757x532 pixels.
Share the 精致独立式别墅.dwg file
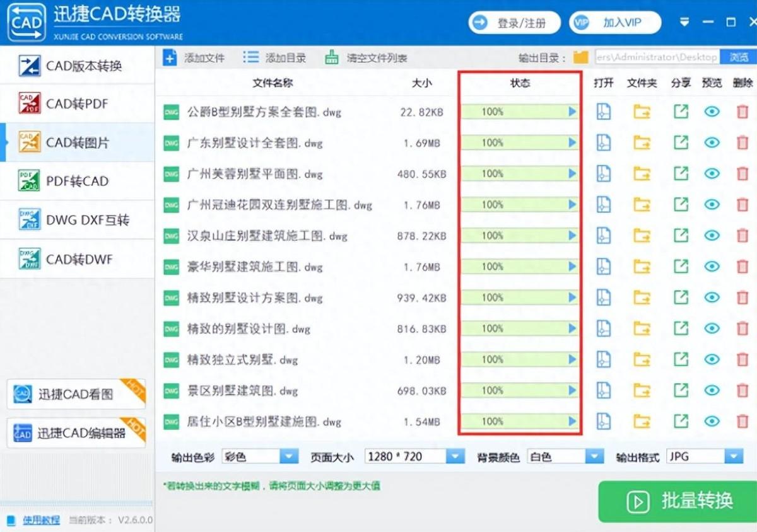(681, 359)
